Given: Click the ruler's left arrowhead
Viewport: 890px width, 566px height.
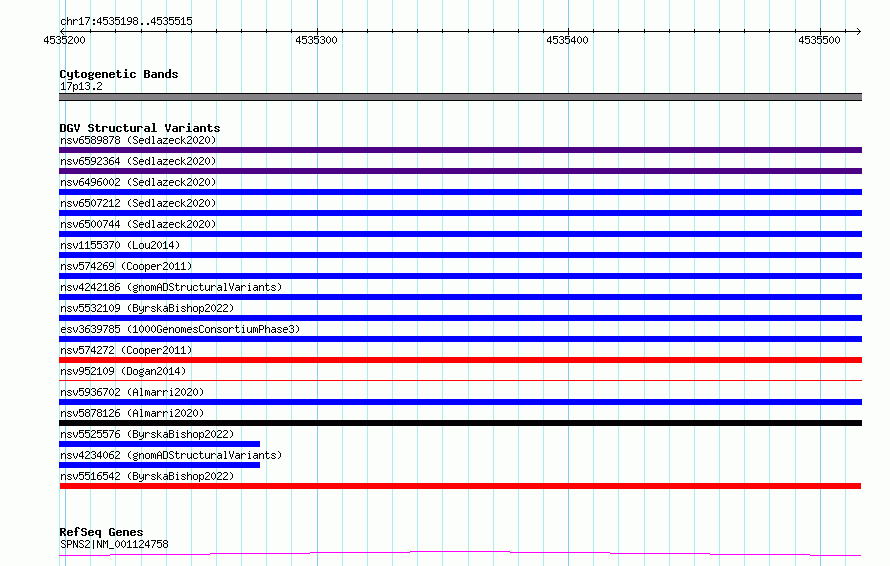Looking at the screenshot, I should (x=62, y=31).
